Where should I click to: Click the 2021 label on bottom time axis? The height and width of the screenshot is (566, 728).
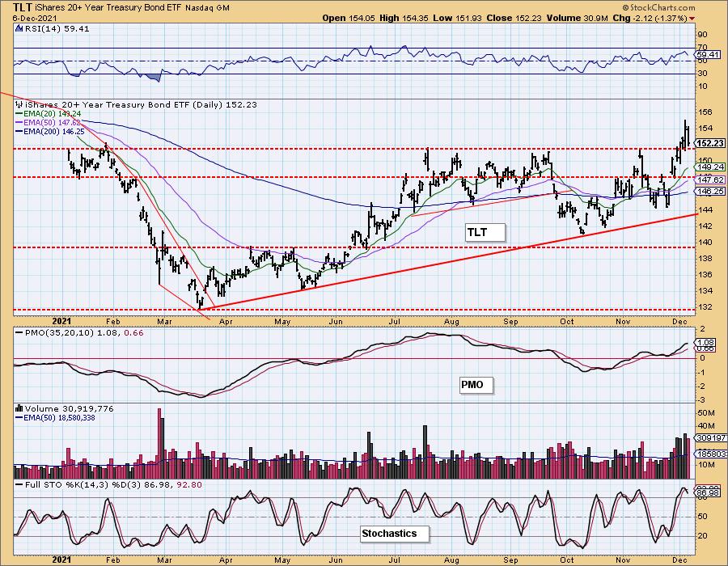(61, 560)
